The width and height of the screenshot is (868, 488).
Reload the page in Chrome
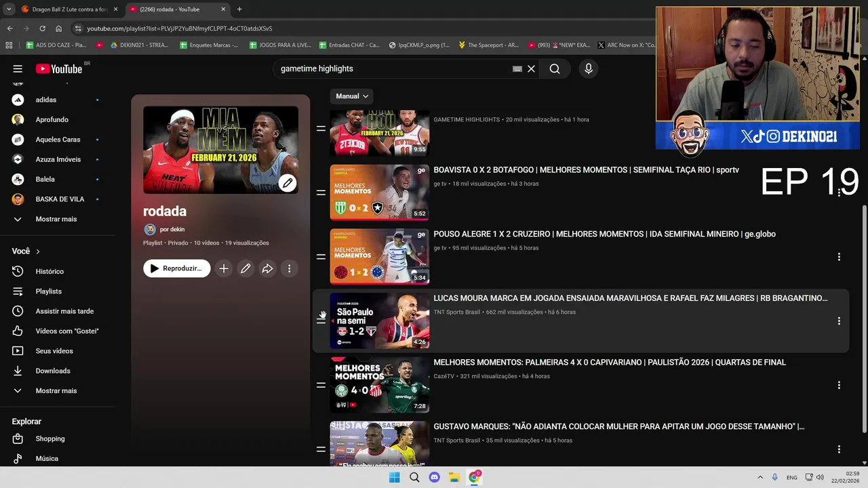pos(42,28)
